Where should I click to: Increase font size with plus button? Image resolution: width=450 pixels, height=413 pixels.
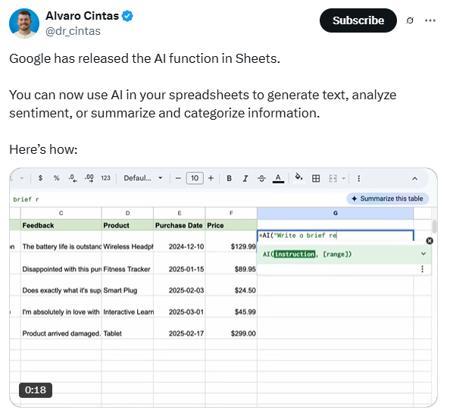pos(211,178)
